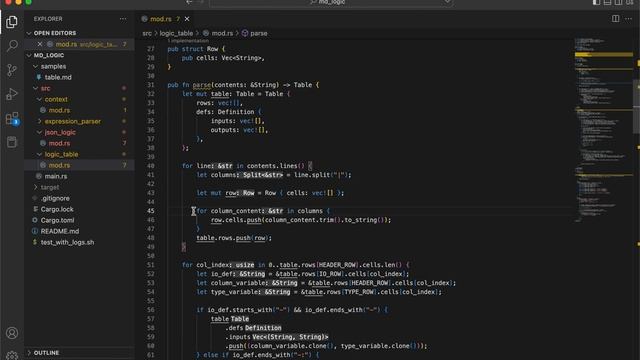Open the Source Control view
The height and width of the screenshot is (360, 640).
12,70
